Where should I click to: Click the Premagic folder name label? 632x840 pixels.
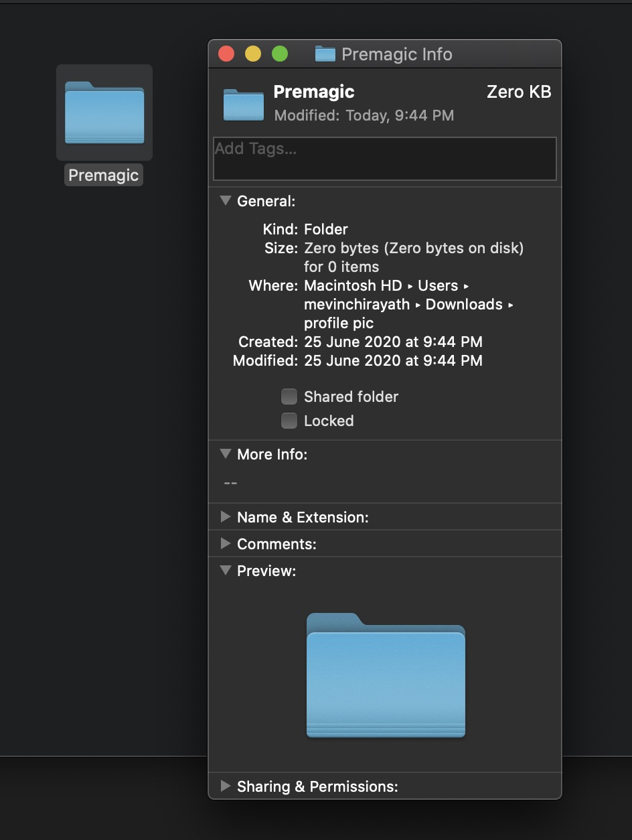[x=104, y=176]
